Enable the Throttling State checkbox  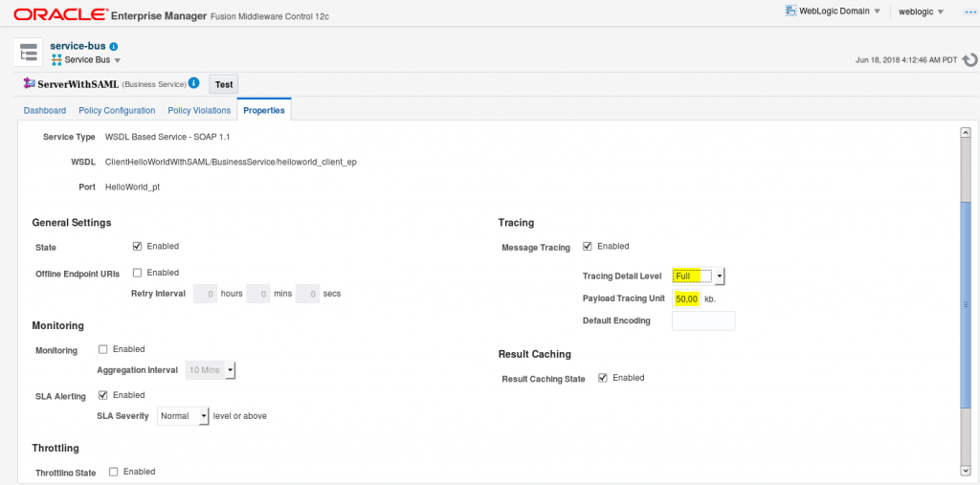pyautogui.click(x=114, y=472)
